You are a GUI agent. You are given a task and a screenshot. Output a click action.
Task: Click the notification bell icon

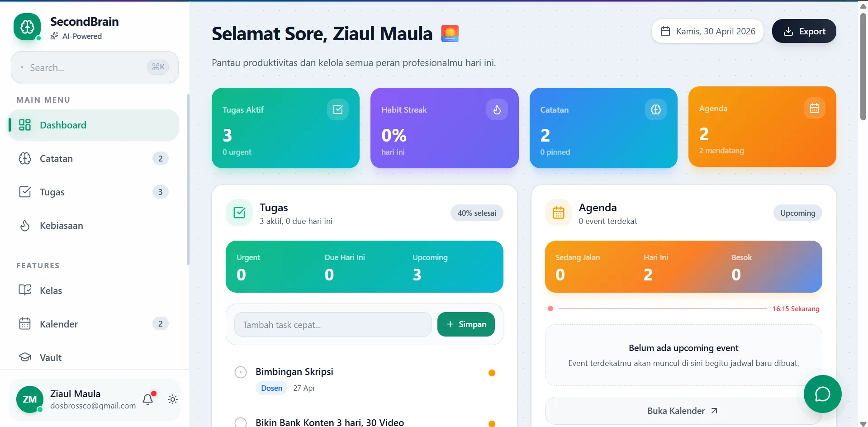(148, 399)
